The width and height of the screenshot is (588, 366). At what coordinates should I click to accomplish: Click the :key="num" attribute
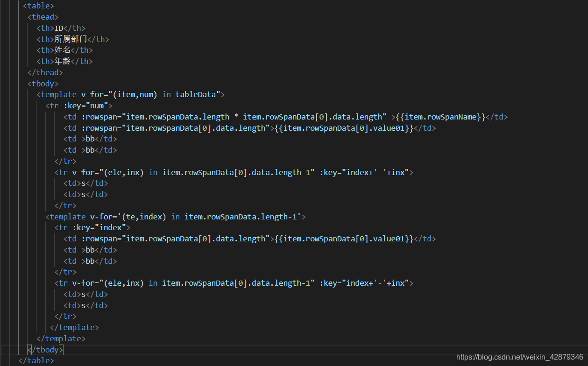[x=85, y=106]
